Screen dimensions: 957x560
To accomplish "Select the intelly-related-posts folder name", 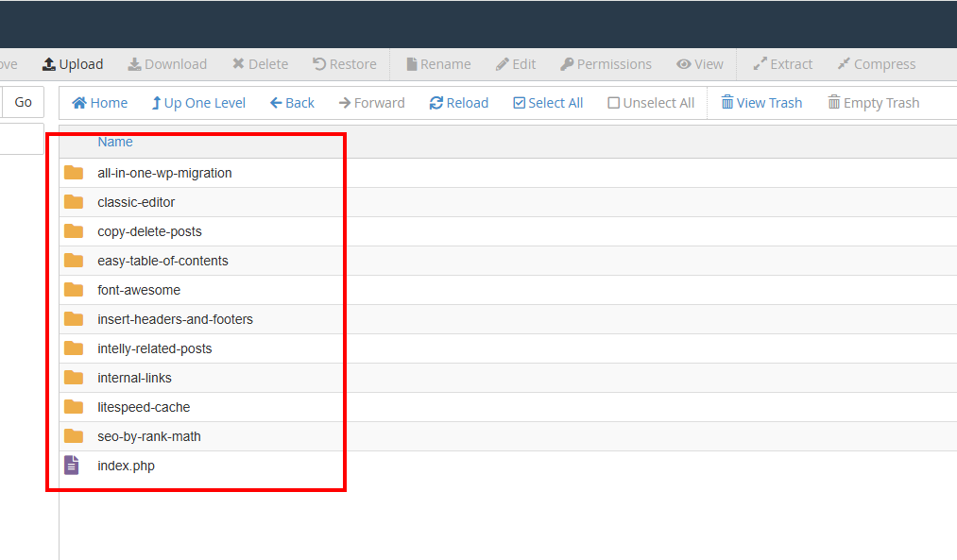I will point(155,348).
